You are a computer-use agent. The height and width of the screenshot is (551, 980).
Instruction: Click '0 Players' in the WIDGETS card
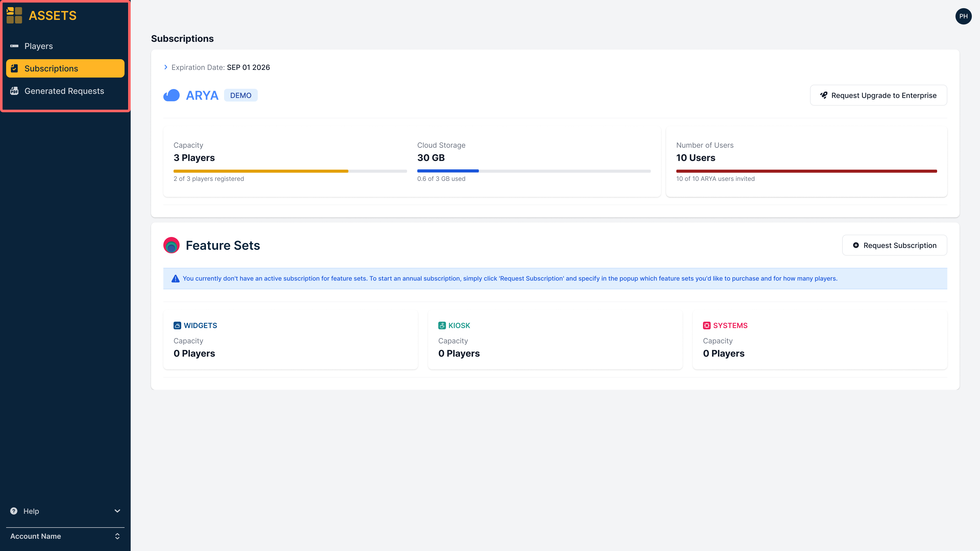pos(194,353)
